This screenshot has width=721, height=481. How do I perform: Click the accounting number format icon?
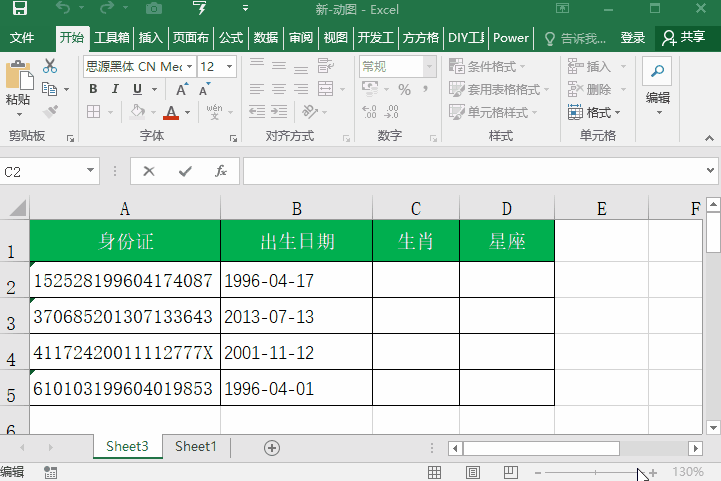click(370, 89)
